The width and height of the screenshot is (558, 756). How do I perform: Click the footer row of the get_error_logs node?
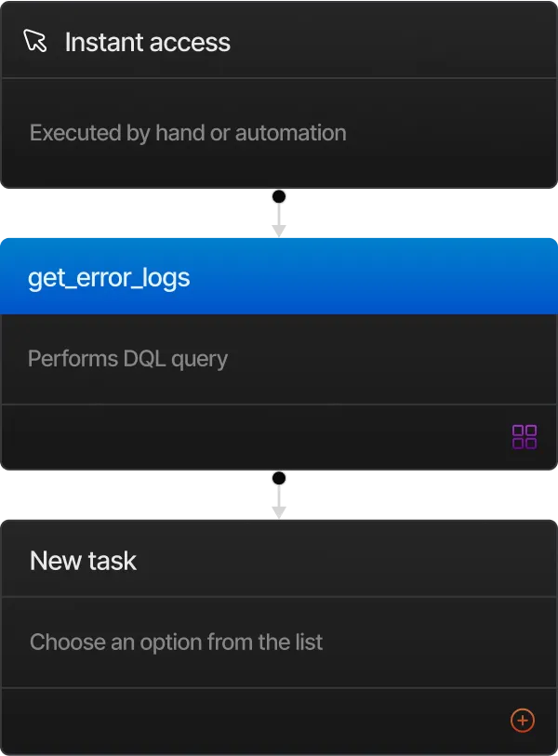point(279,435)
